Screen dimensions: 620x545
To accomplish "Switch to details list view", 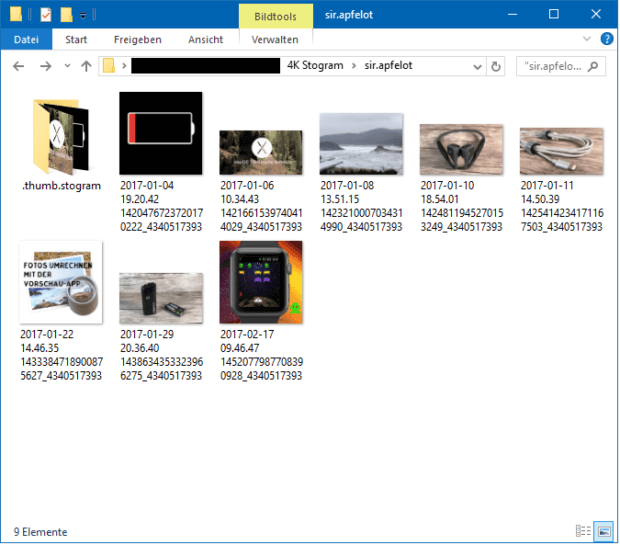I will pos(583,531).
